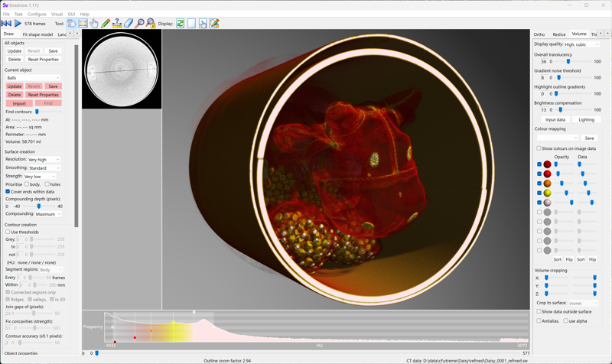Enable Show colours on image data
Screen dimensions: 612x364
point(539,148)
